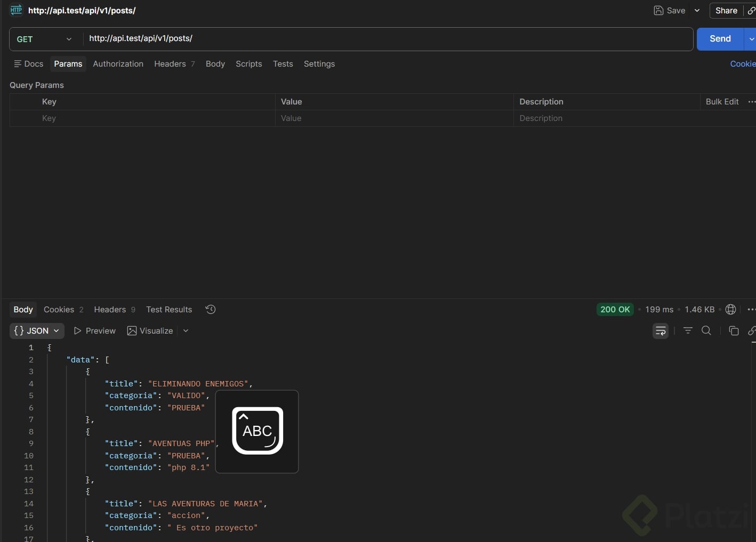The width and height of the screenshot is (756, 542).
Task: Click the response history clock icon
Action: pos(211,310)
